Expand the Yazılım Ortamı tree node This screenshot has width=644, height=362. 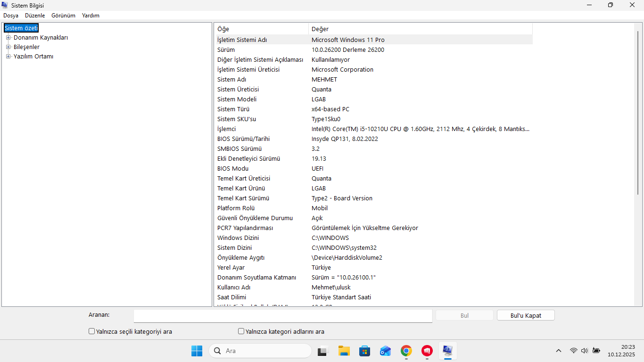[x=8, y=57]
